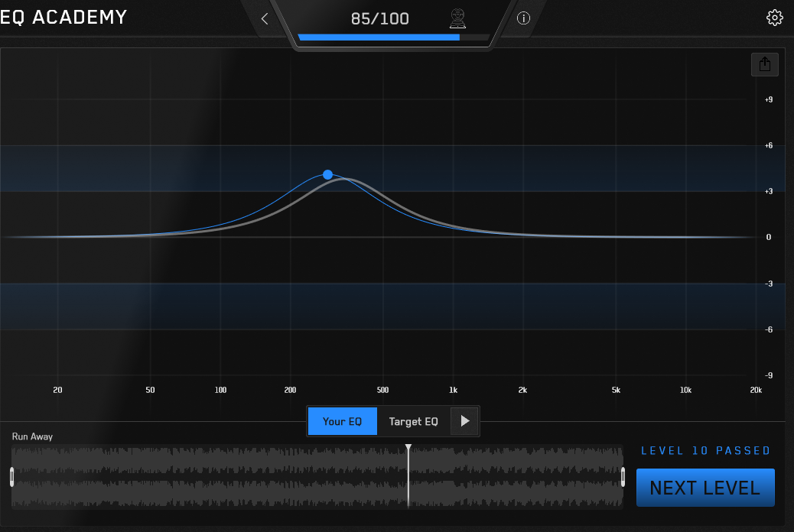The image size is (794, 532).
Task: Click the 200 frequency label
Action: [290, 390]
